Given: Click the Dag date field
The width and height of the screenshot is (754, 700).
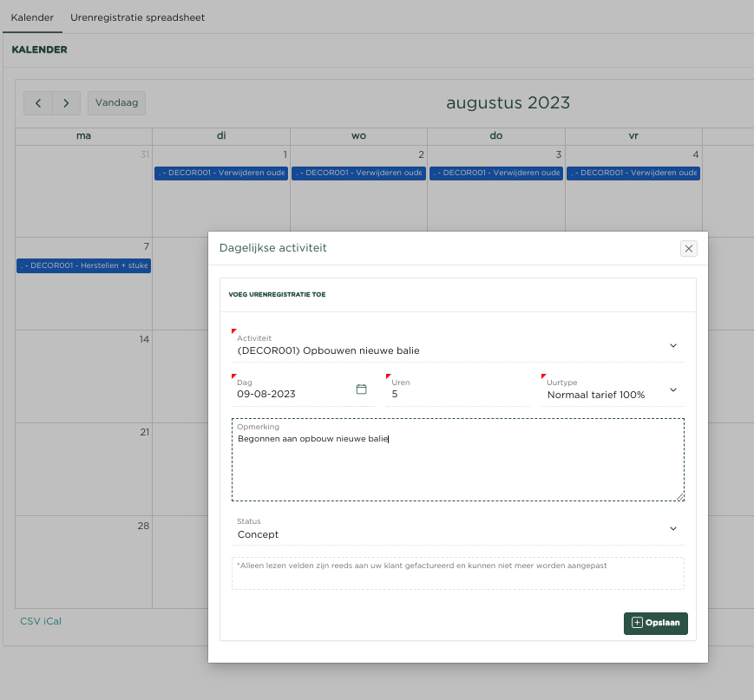Looking at the screenshot, I should point(292,394).
